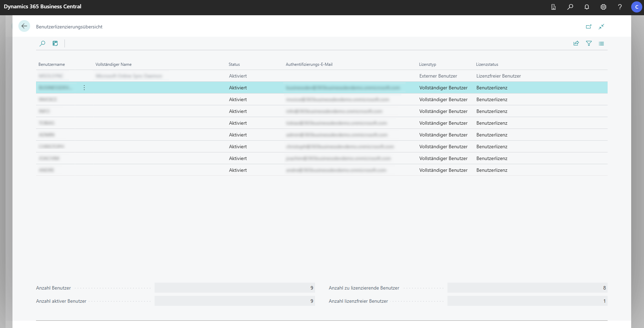Open the settings gear menu

603,7
